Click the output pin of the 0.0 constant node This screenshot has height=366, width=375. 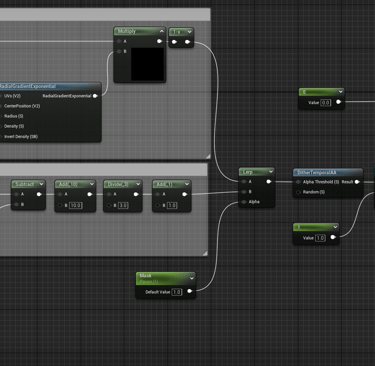click(339, 102)
